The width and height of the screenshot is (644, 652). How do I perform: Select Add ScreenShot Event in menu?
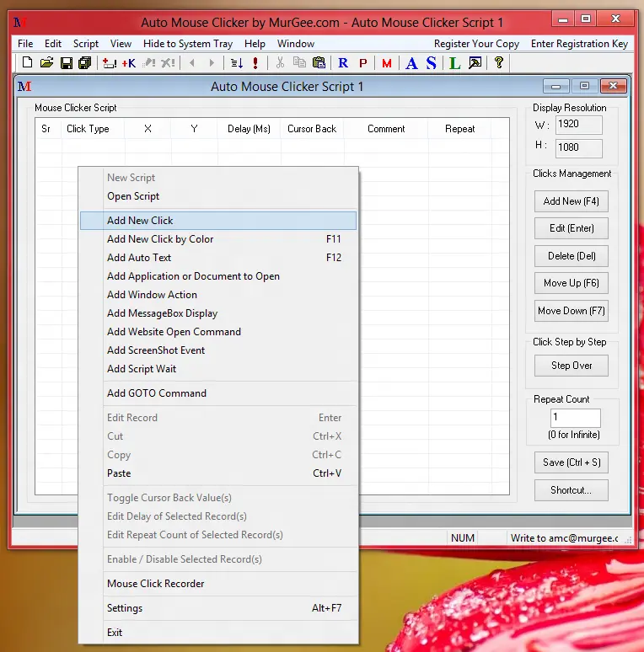pyautogui.click(x=156, y=350)
